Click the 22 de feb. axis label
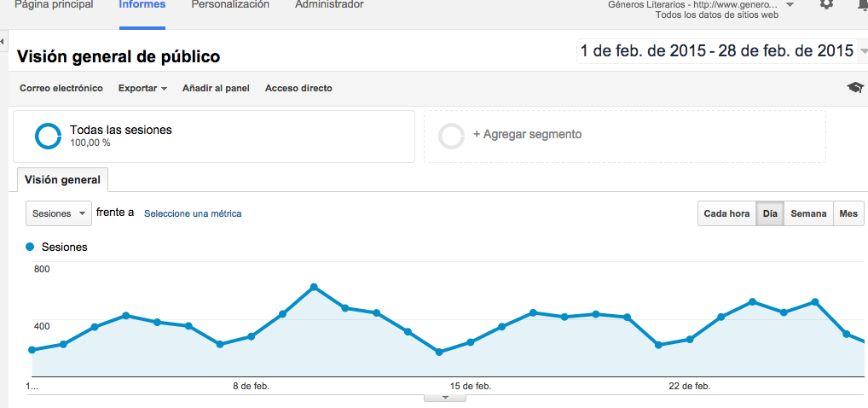Screen dimensions: 868x408 click(x=690, y=386)
